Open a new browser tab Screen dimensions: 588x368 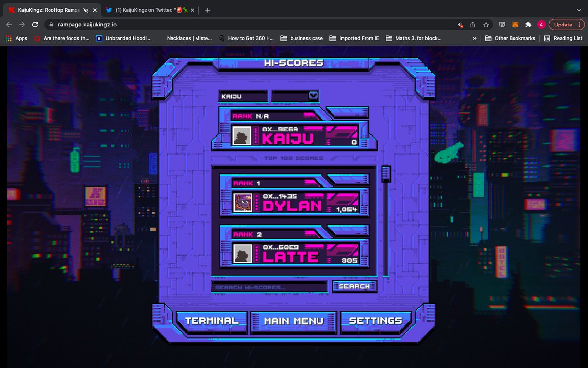208,10
